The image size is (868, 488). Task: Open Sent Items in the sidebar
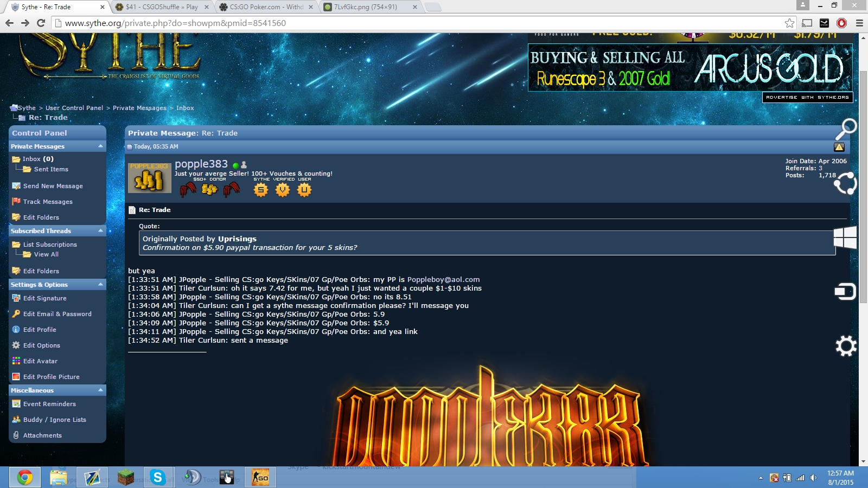click(51, 169)
